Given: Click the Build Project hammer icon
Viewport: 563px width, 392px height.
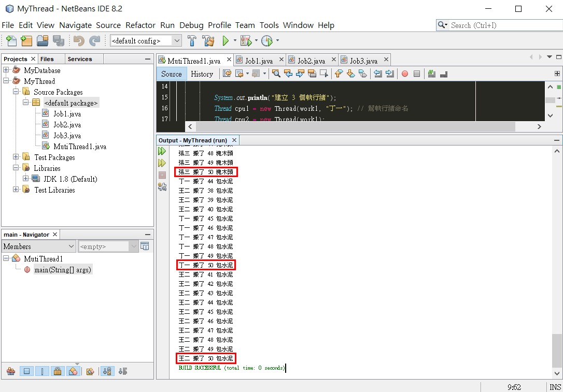Looking at the screenshot, I should (192, 41).
